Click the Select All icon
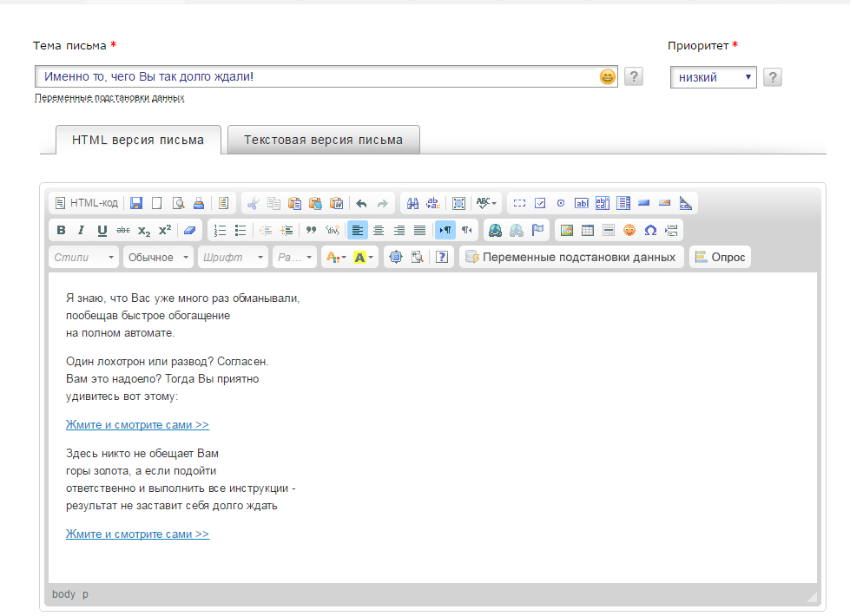Viewport: 863px width, 616px height. pyautogui.click(x=458, y=204)
